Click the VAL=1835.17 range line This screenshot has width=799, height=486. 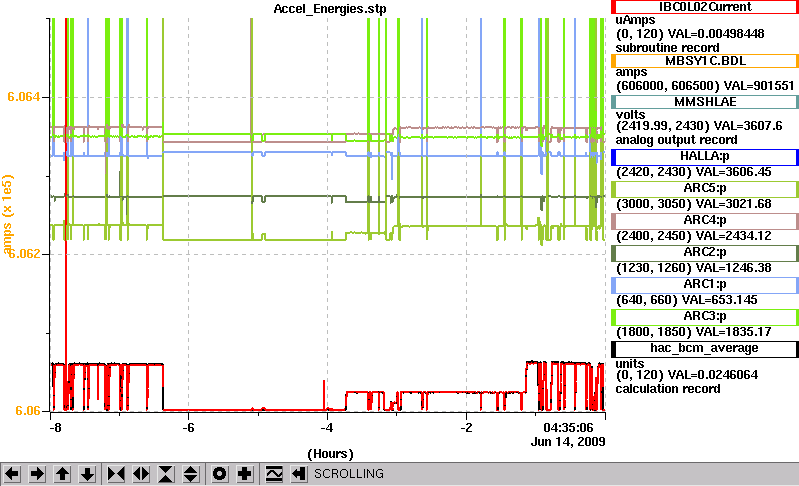click(x=694, y=332)
